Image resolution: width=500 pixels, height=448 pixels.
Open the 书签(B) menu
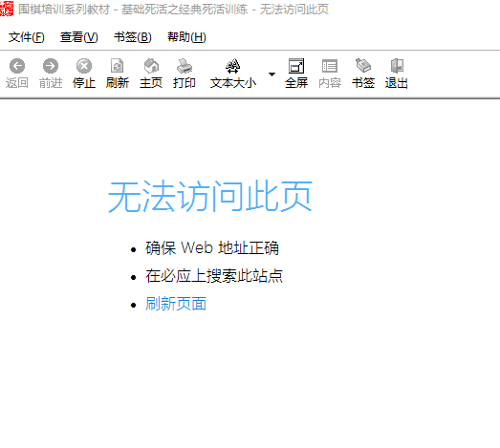point(133,37)
